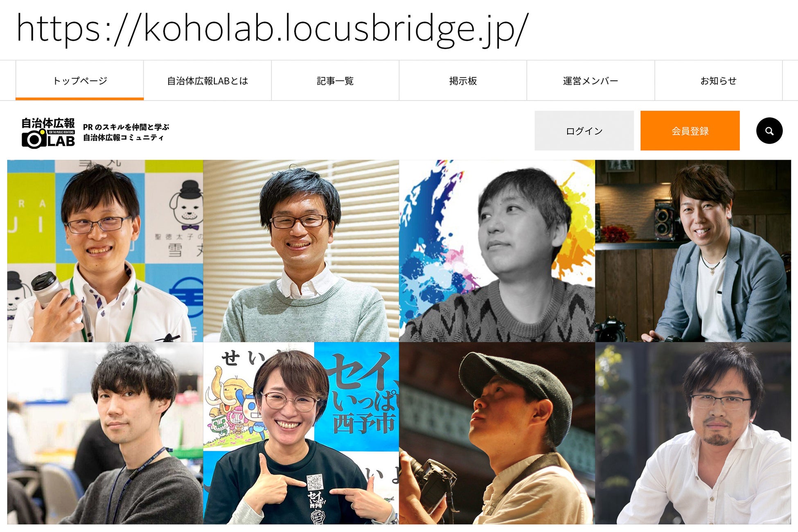Screen dimensions: 798x532
Task: Go to the 記事一覧 page
Action: 335,81
